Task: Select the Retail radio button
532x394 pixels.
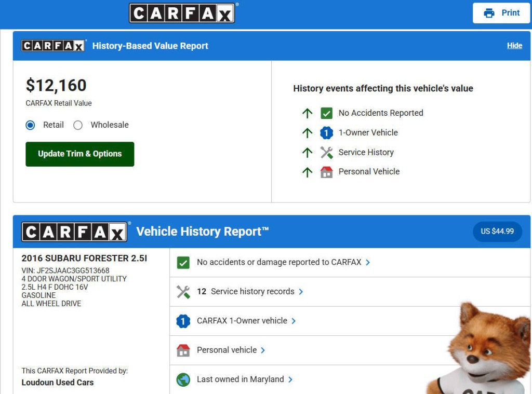Action: 31,125
